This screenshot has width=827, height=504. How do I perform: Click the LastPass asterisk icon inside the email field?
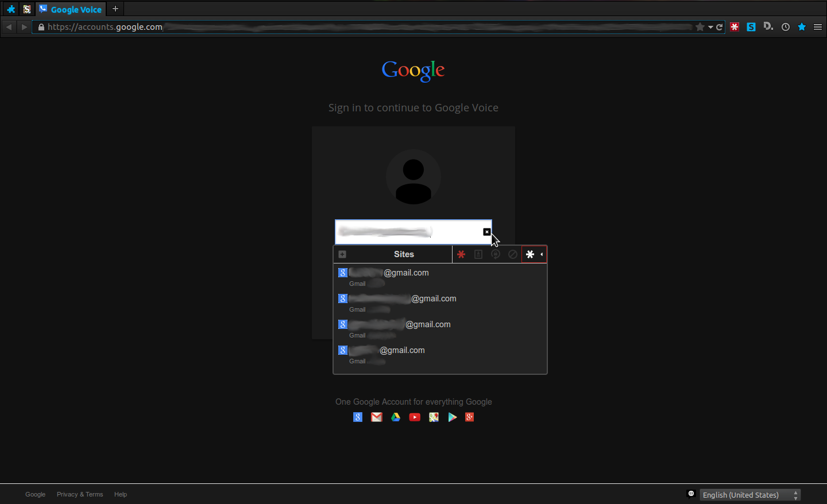coord(486,232)
